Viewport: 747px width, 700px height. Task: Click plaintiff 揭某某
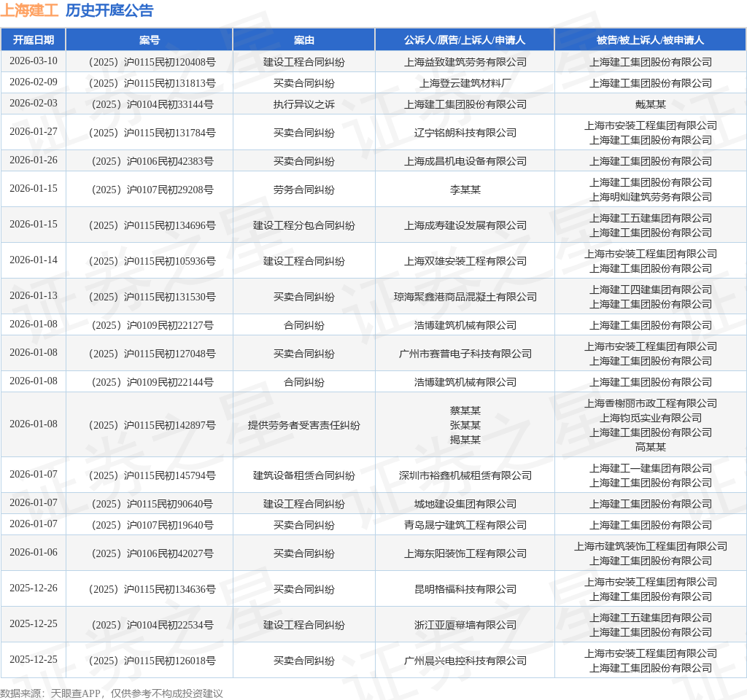(465, 440)
